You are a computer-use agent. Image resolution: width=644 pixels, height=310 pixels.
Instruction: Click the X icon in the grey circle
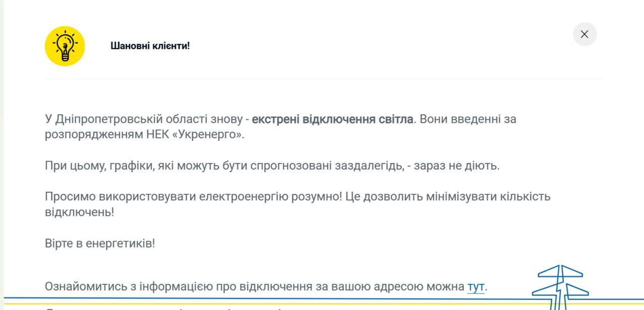[584, 34]
